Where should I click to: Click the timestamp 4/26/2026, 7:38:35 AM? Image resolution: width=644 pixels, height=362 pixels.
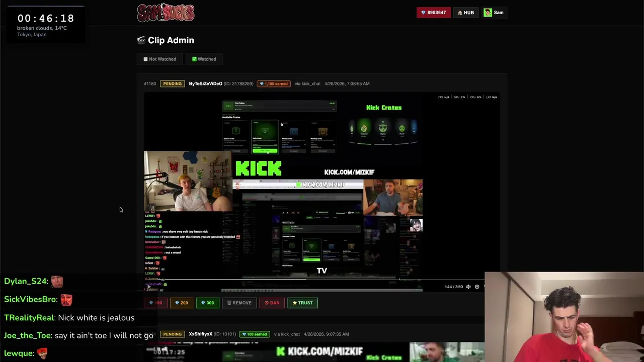(x=347, y=83)
